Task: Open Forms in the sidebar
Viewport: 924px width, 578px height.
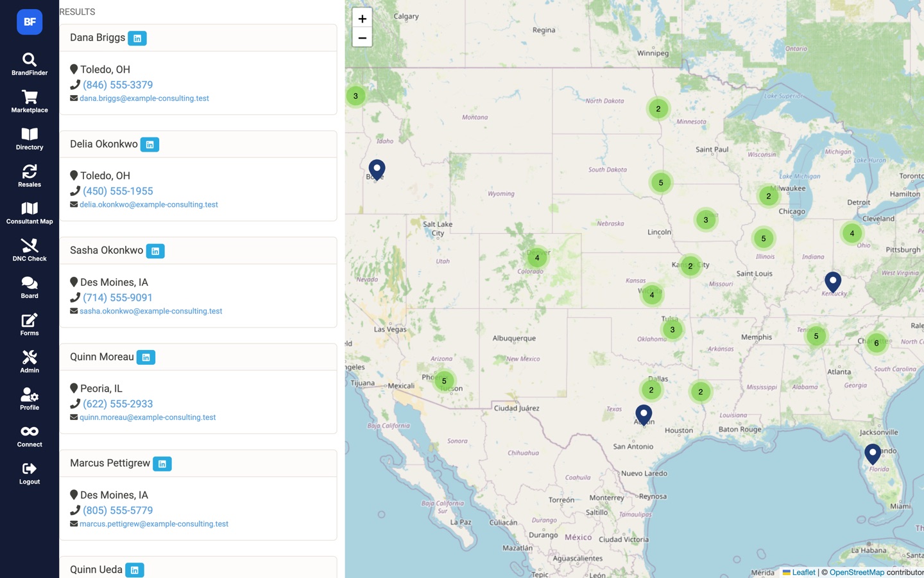Action: point(30,325)
